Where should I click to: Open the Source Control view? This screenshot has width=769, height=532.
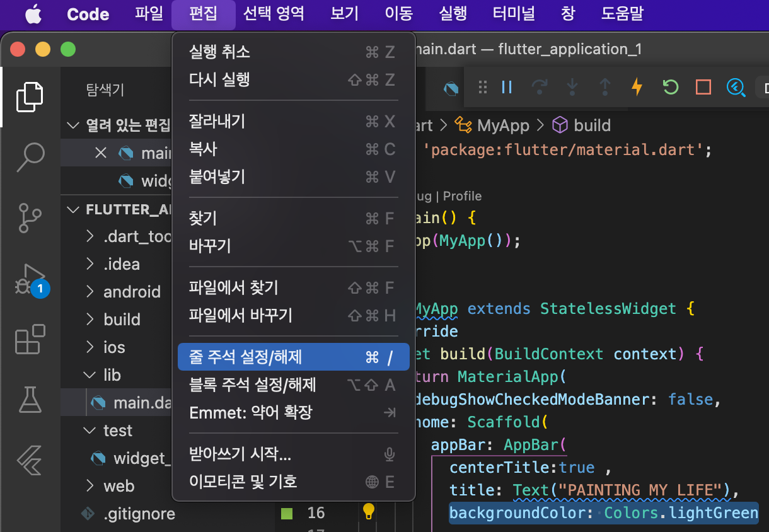[x=30, y=217]
